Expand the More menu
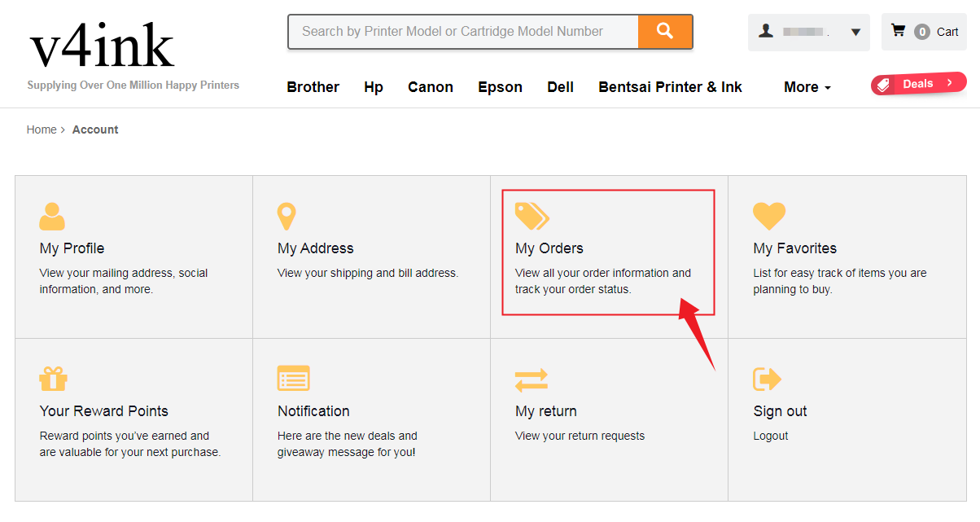 807,87
